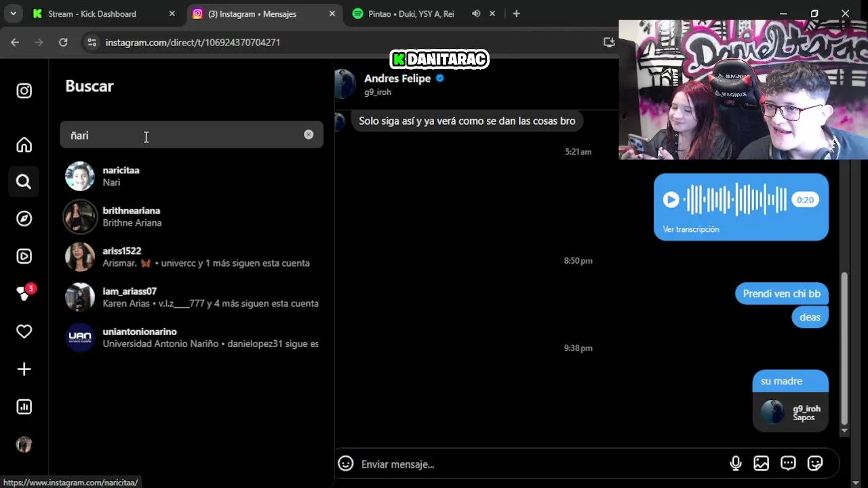Click naricitaa profile picture
868x488 pixels.
pos(80,176)
